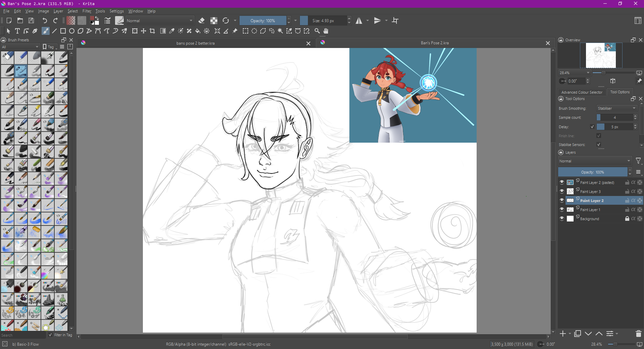This screenshot has width=644, height=349.
Task: Switch to the Advanced Colour Selector tab
Action: (582, 92)
